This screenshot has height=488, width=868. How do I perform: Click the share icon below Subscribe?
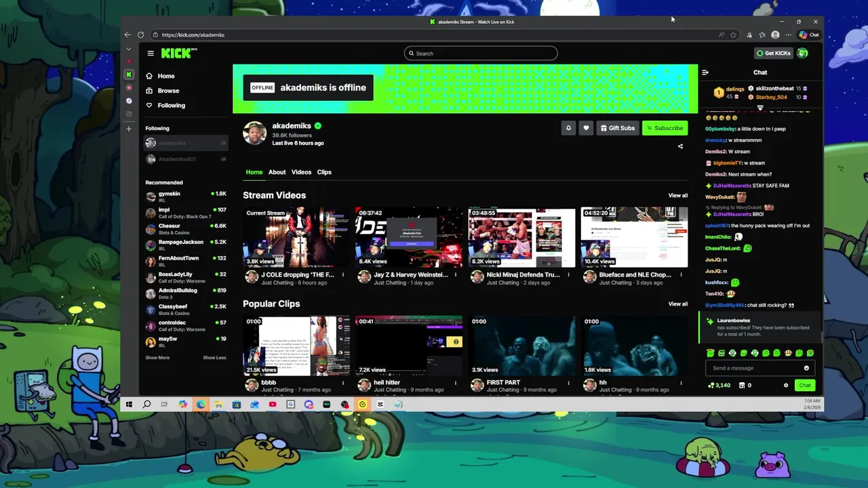pyautogui.click(x=680, y=146)
